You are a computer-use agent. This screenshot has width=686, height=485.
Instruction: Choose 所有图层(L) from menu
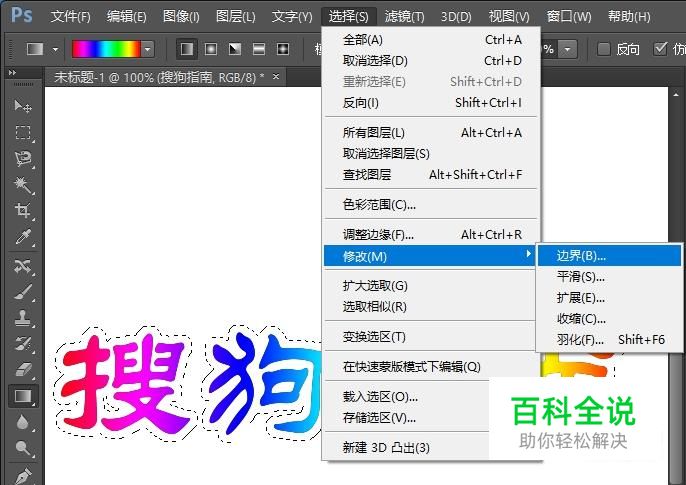point(432,133)
